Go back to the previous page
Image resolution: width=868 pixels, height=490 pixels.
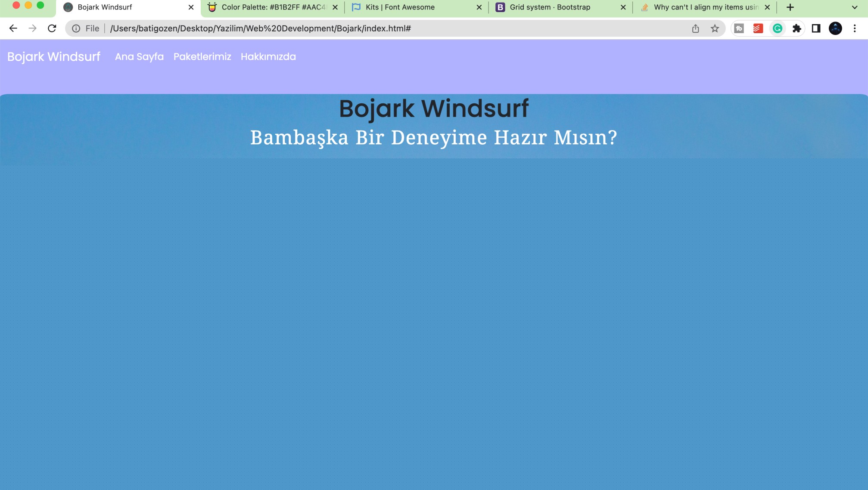click(13, 28)
